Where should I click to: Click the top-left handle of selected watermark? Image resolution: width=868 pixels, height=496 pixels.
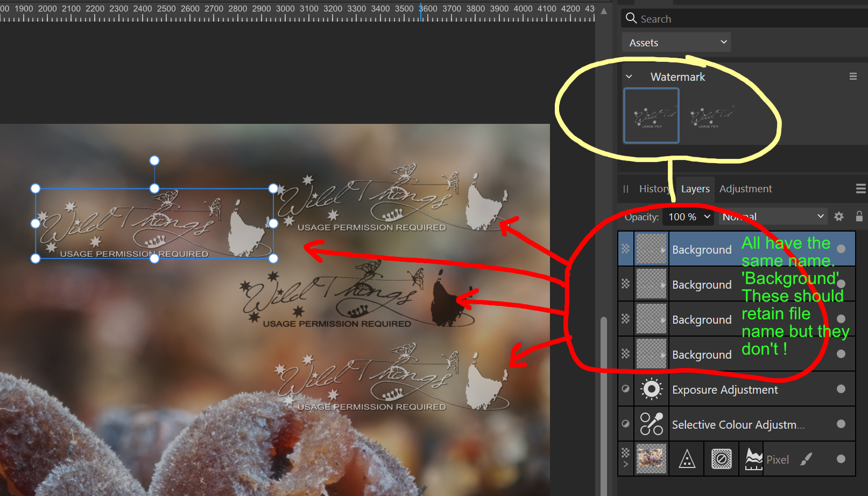(x=36, y=188)
